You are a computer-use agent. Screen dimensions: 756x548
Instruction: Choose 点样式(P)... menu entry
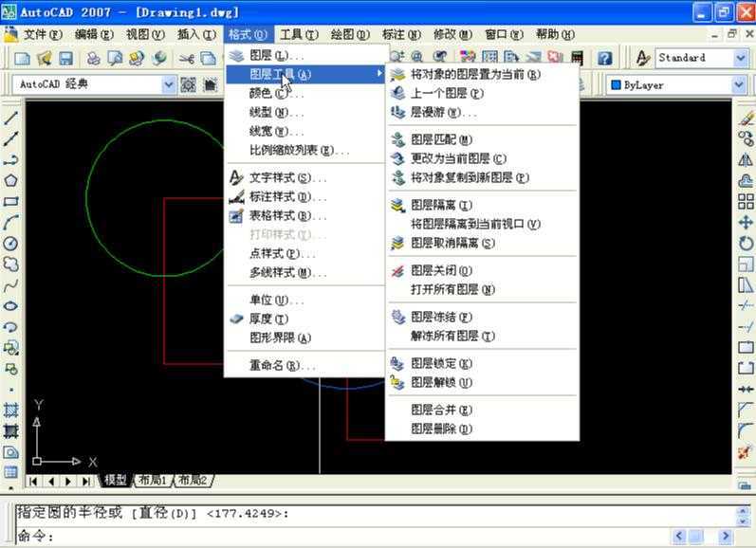click(x=305, y=253)
